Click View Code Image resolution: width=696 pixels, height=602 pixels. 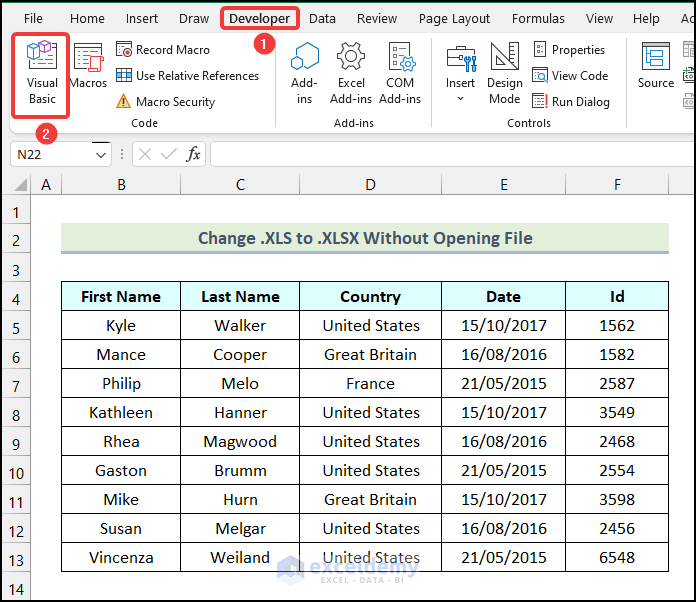click(x=570, y=76)
